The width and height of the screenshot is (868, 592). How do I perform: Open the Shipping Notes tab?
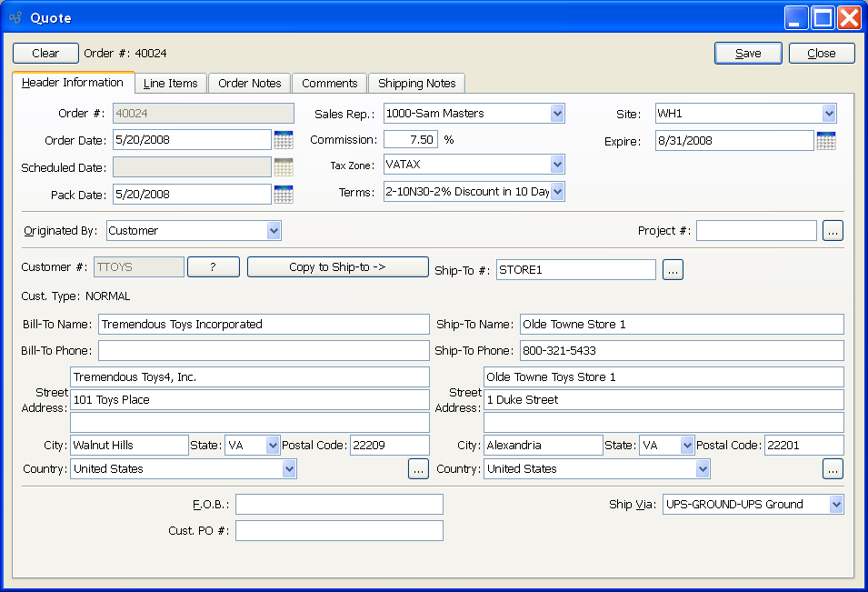[x=416, y=84]
